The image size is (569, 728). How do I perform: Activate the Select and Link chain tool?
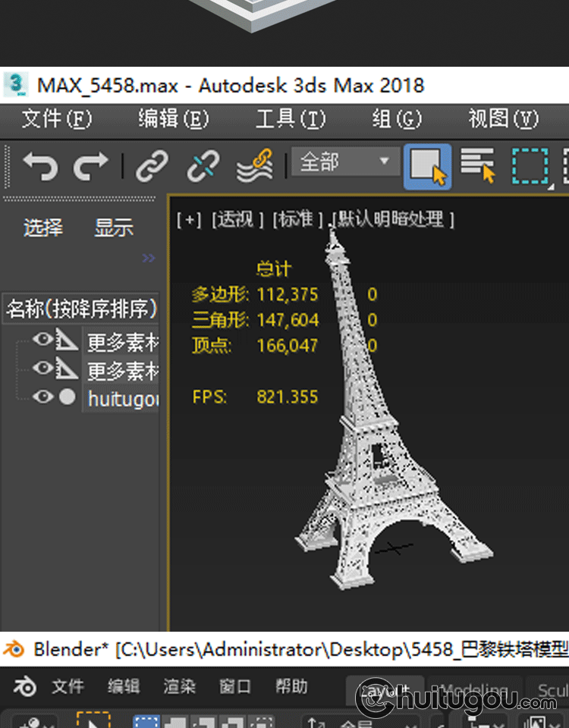152,165
